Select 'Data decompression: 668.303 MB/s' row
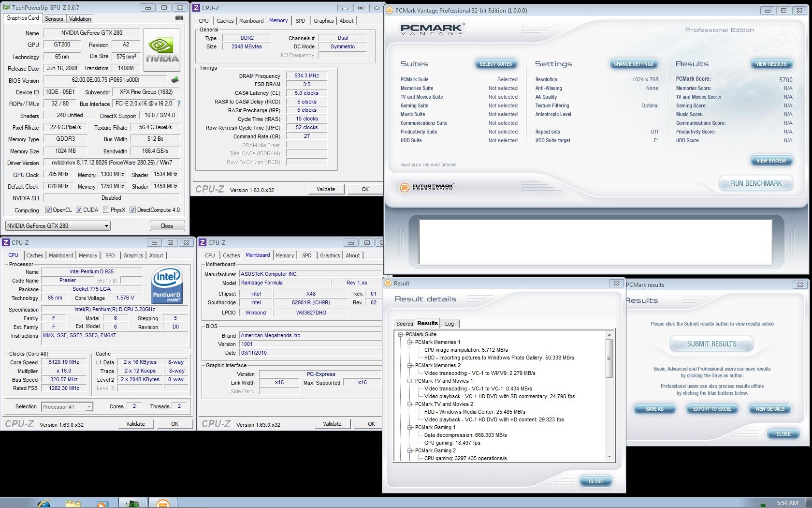 pyautogui.click(x=465, y=435)
